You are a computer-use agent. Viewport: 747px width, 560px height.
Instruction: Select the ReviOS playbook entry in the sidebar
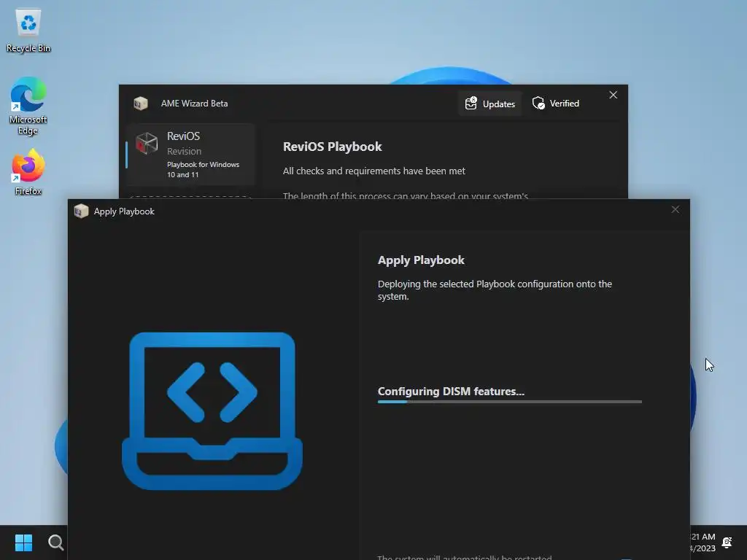190,155
